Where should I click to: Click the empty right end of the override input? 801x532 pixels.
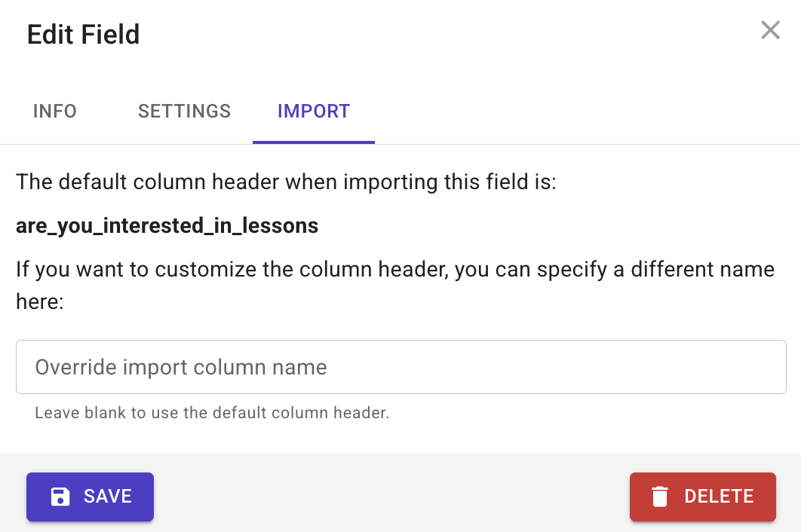click(715, 366)
